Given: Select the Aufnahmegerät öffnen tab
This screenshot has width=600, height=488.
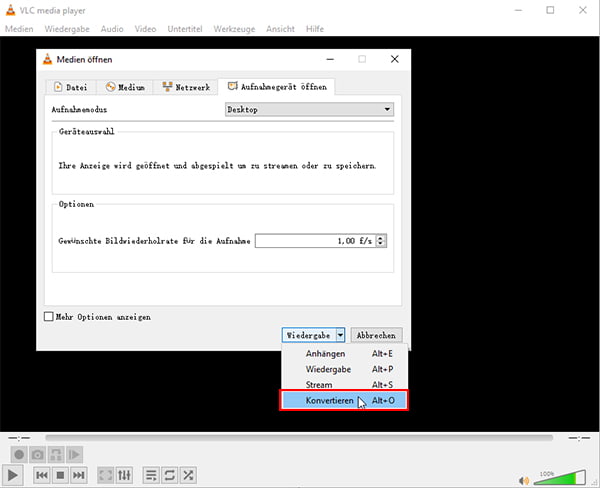Looking at the screenshot, I should pos(277,87).
